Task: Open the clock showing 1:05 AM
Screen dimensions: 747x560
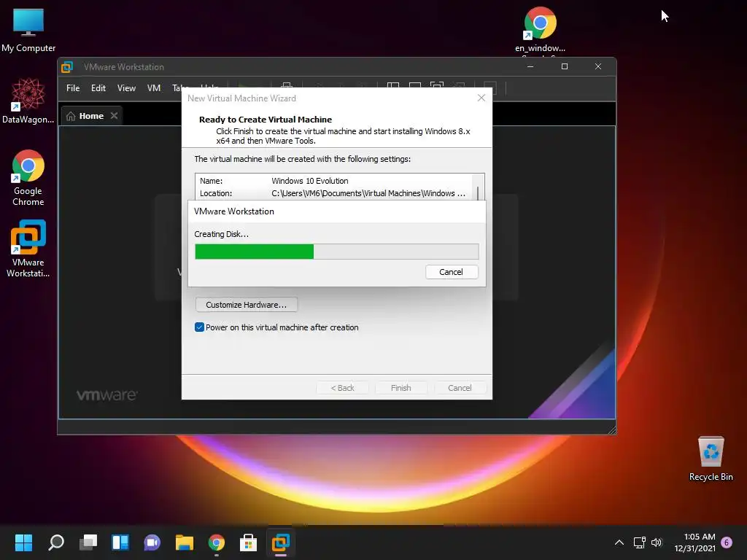Action: 694,542
